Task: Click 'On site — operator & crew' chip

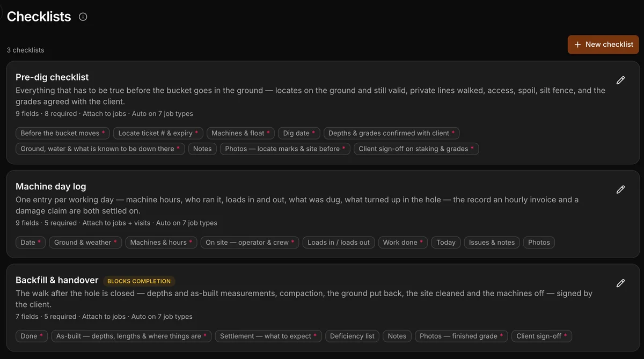Action: (x=250, y=243)
